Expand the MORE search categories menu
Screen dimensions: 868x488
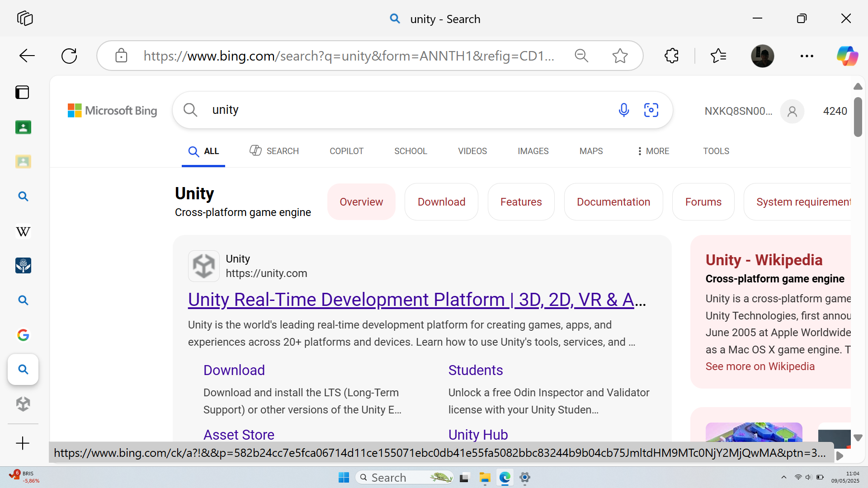pos(653,151)
